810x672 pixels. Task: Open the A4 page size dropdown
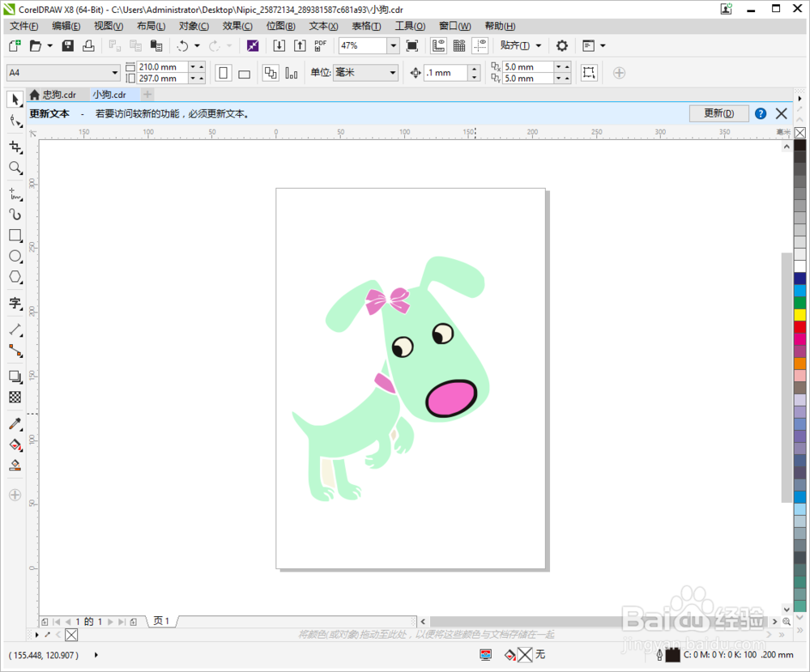click(x=115, y=73)
